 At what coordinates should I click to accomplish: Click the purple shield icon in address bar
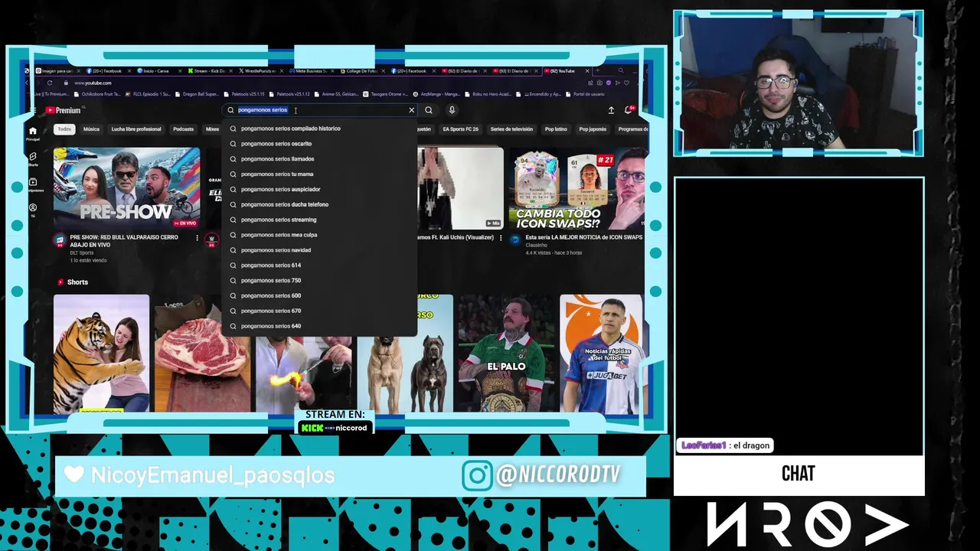(x=609, y=83)
